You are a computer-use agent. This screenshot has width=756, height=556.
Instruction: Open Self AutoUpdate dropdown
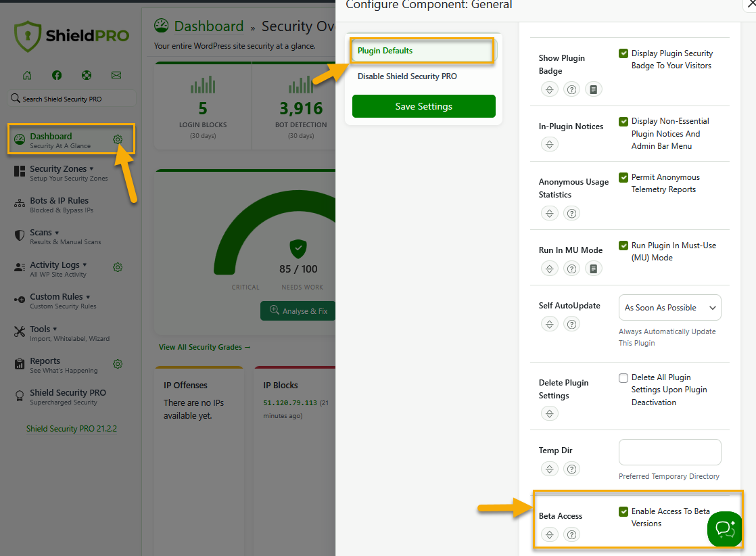tap(669, 308)
